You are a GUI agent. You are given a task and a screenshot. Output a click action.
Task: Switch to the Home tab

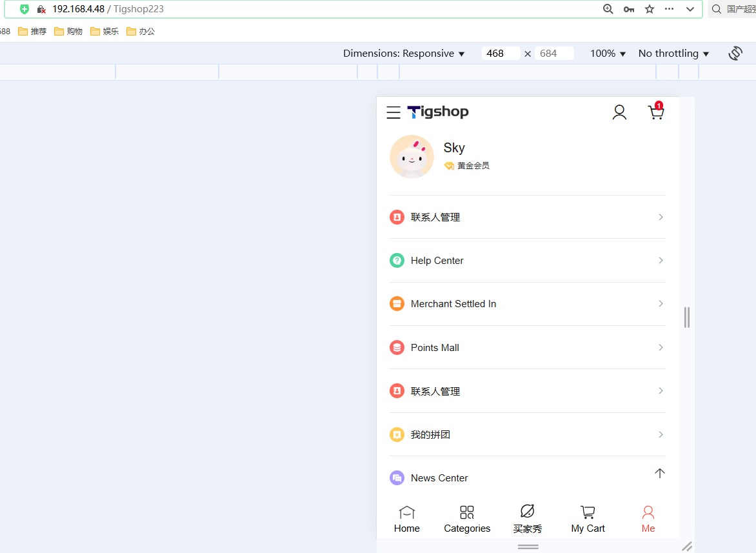point(406,519)
